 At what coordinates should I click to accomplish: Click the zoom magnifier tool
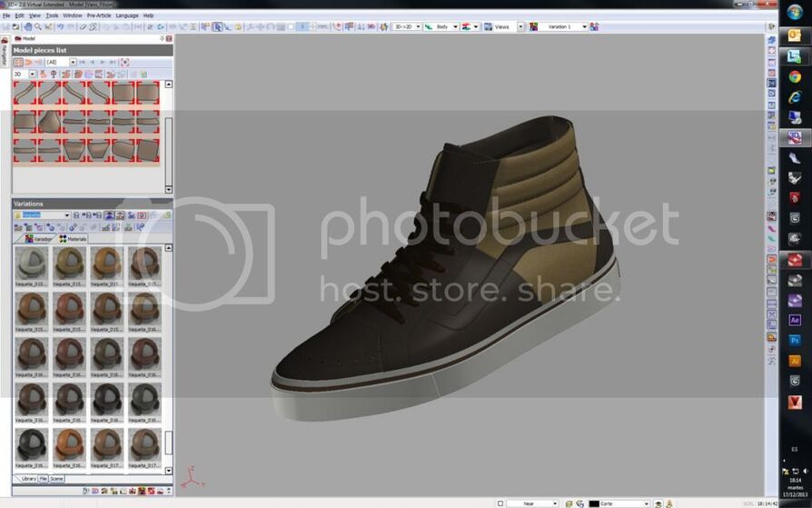click(x=38, y=26)
